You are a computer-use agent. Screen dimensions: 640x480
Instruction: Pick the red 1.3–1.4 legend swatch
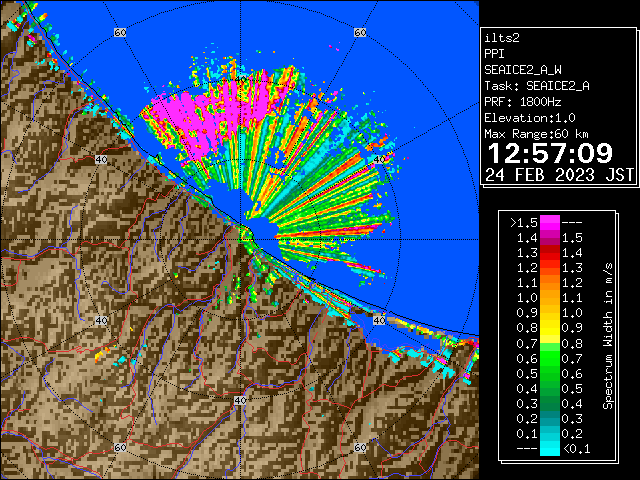(550, 253)
